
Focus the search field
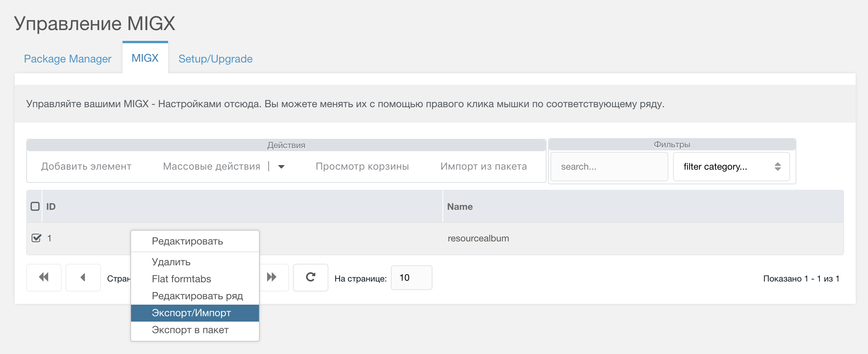coord(609,167)
